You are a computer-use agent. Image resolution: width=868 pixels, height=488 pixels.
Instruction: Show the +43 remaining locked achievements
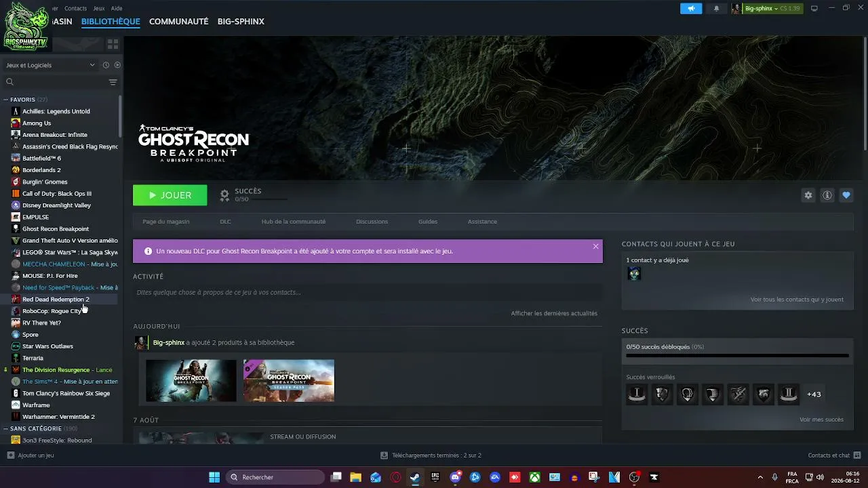coord(814,394)
